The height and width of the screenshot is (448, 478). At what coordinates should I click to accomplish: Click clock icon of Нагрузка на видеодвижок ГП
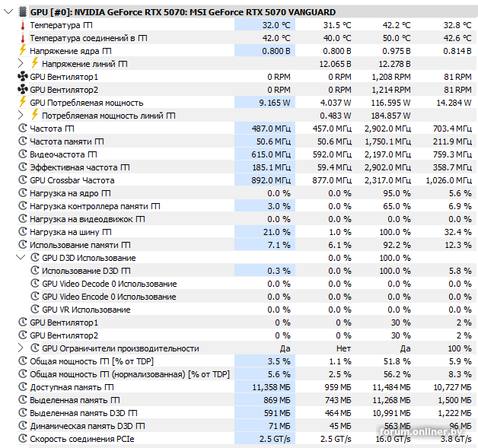(x=23, y=218)
